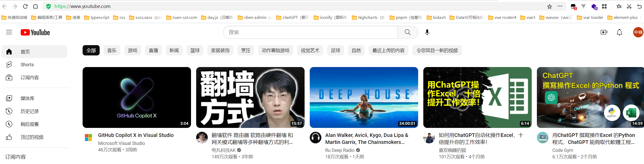Open 电丸科技AK channel avatar
Image resolution: width=644 pixels, height=164 pixels.
pos(202,137)
